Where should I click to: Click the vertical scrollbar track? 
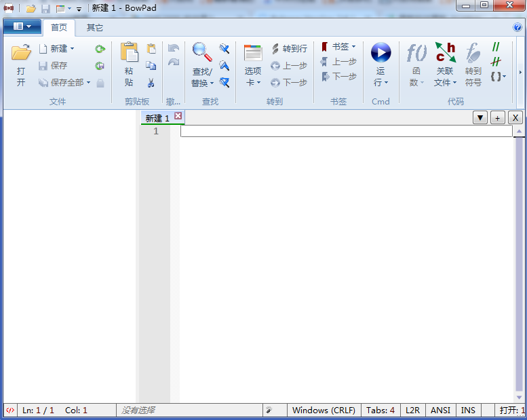pos(520,264)
